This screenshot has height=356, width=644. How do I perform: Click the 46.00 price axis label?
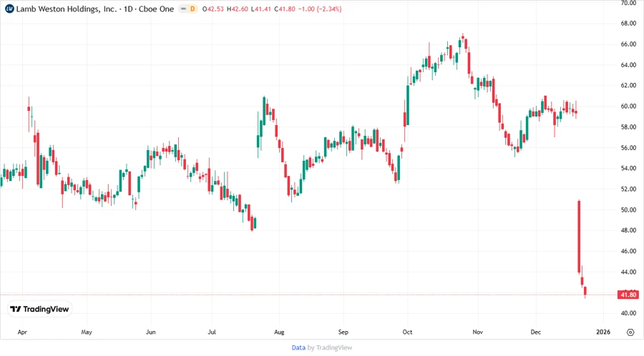tap(628, 251)
